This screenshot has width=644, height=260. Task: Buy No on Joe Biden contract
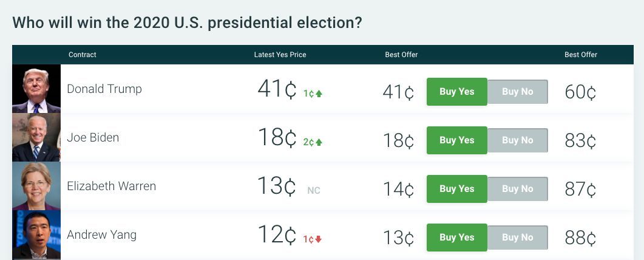click(518, 140)
